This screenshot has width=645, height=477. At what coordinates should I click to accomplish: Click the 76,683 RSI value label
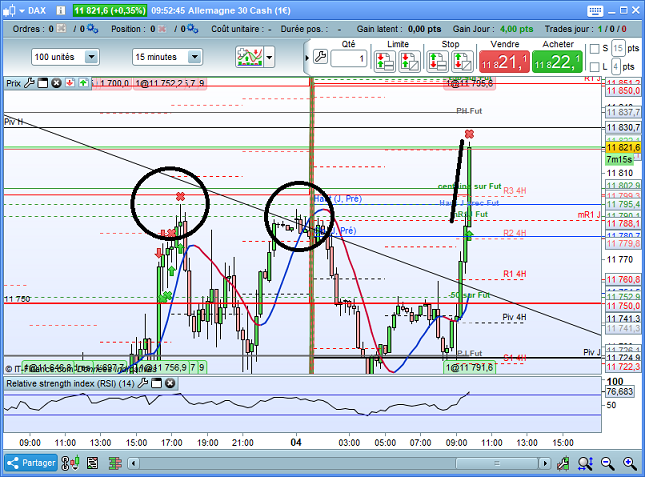click(x=619, y=391)
